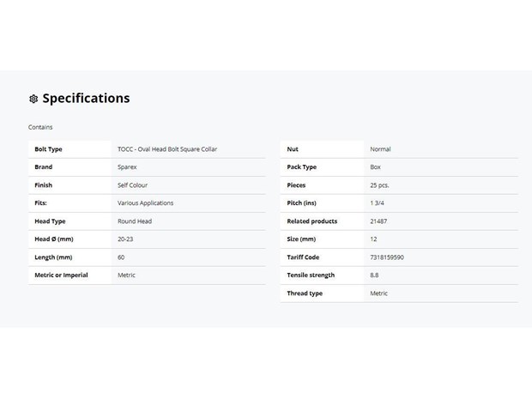Click the Sparex brand value
Screen dimensions: 532x399
127,167
